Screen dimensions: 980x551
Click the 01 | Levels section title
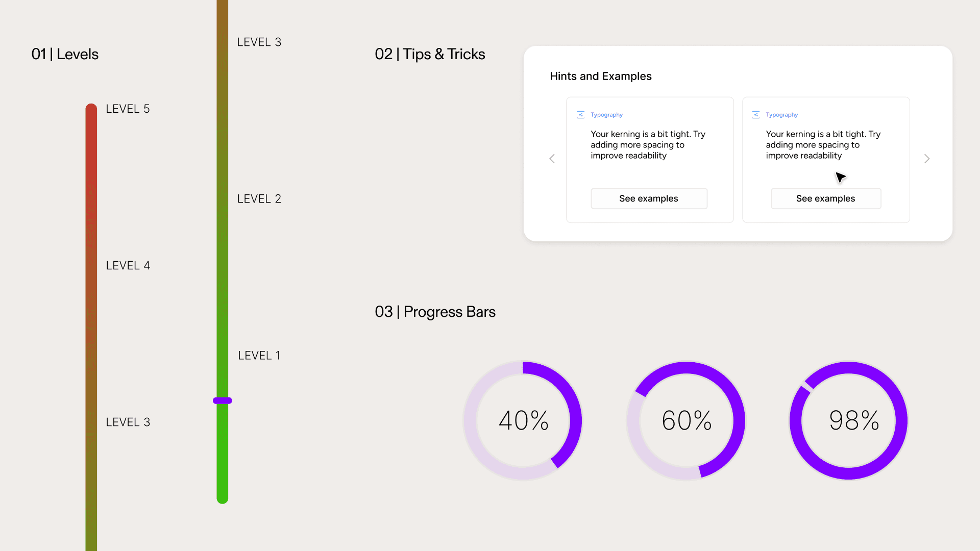(x=65, y=54)
